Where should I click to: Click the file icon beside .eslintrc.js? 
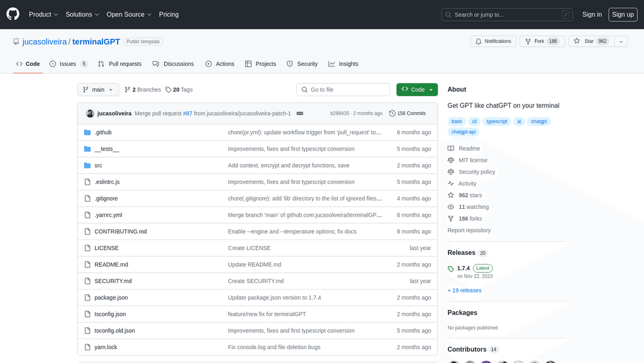pos(87,181)
